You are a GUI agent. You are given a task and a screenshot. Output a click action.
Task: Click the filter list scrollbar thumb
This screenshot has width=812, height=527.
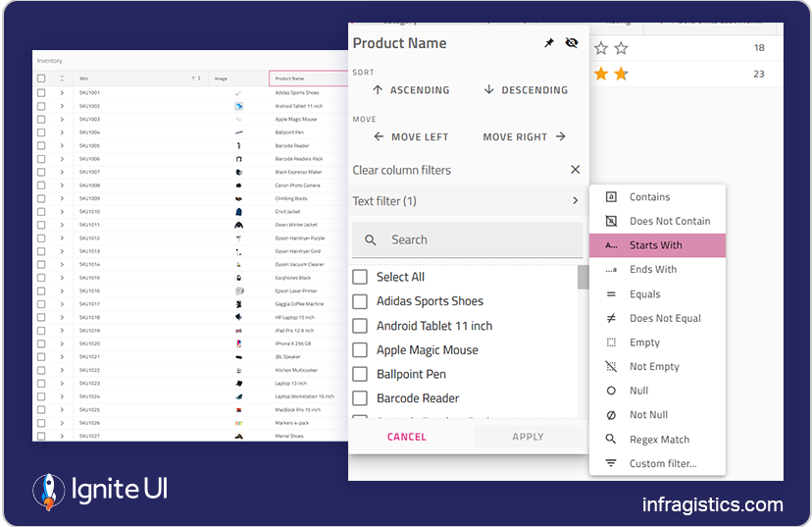click(584, 277)
